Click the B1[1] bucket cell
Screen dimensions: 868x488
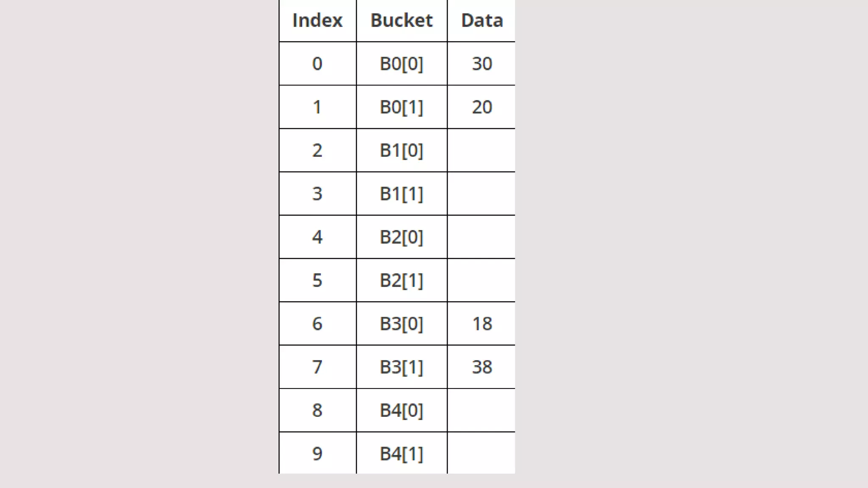401,194
